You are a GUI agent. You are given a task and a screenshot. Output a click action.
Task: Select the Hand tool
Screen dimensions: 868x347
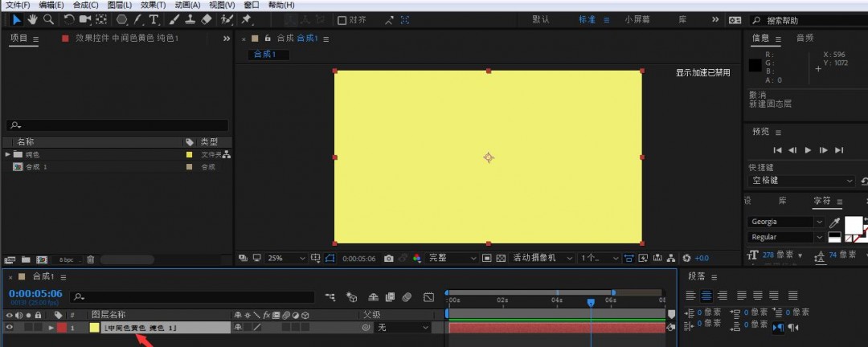point(33,19)
